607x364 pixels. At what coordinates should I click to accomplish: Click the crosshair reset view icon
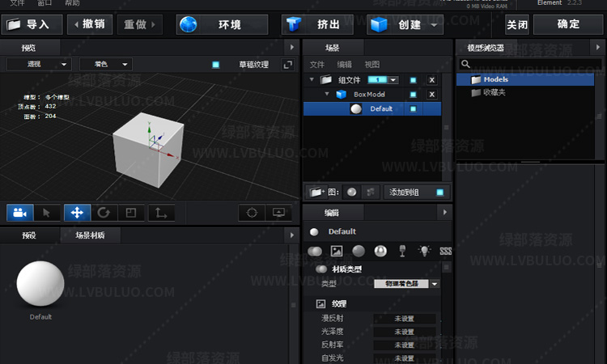point(252,212)
